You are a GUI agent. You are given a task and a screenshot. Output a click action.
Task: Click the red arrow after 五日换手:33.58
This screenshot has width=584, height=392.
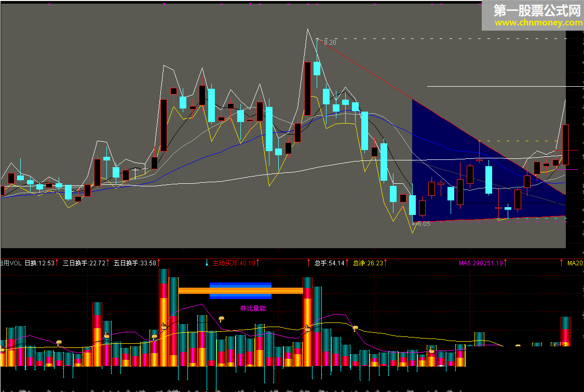(159, 263)
